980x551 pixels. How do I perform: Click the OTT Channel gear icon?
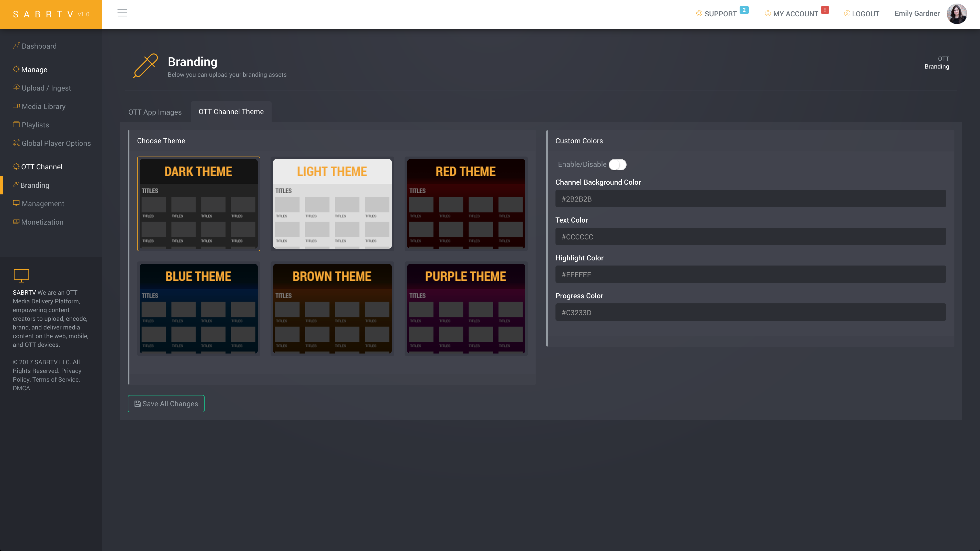16,166
